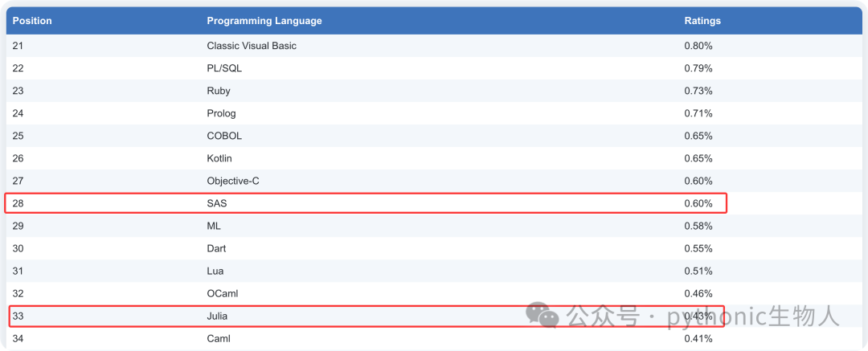The image size is (868, 351).
Task: Click position number 29
Action: point(18,226)
